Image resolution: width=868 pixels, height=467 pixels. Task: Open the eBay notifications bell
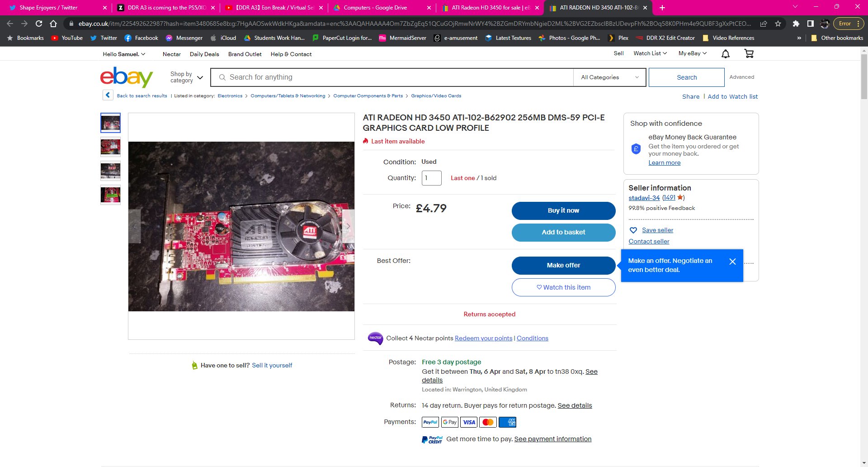point(725,54)
